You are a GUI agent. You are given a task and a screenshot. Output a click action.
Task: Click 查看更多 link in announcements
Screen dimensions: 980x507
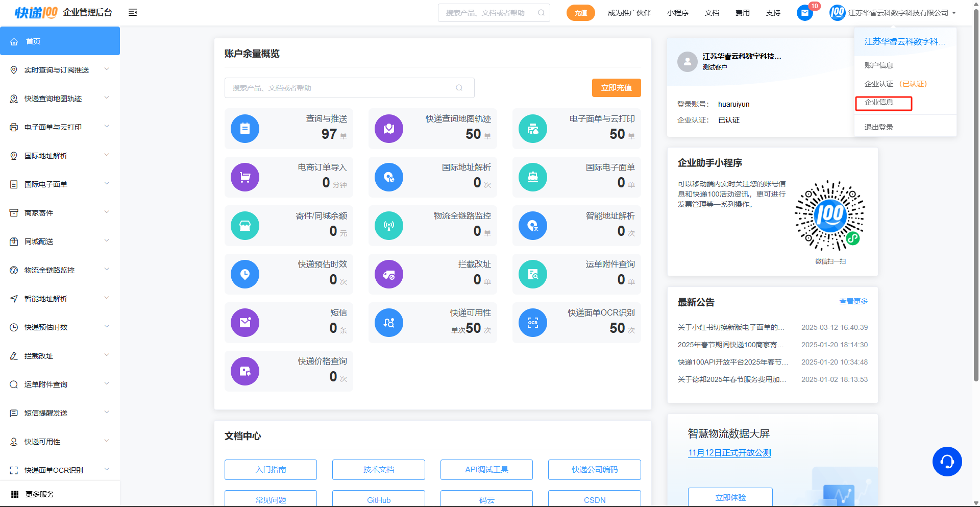[x=853, y=302]
